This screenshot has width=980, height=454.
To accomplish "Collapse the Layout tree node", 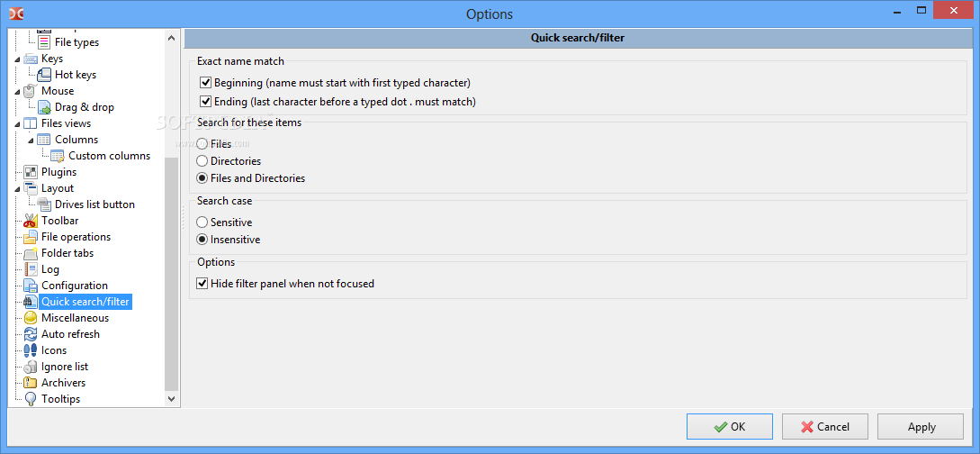I will click(17, 189).
